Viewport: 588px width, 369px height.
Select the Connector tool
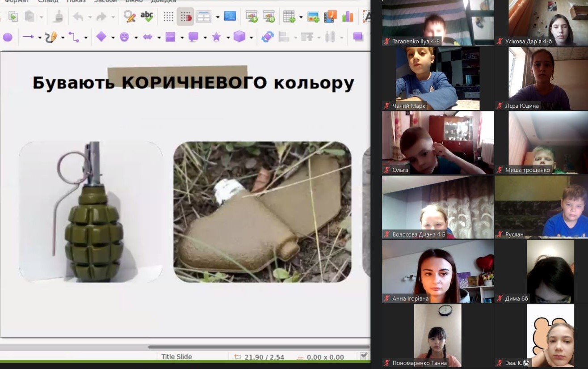point(74,37)
